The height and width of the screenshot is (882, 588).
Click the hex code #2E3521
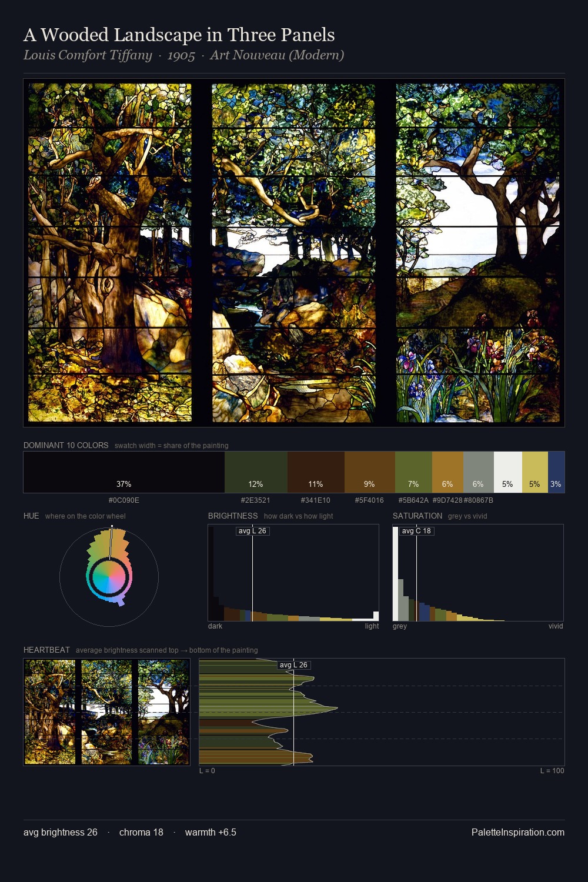[x=256, y=500]
